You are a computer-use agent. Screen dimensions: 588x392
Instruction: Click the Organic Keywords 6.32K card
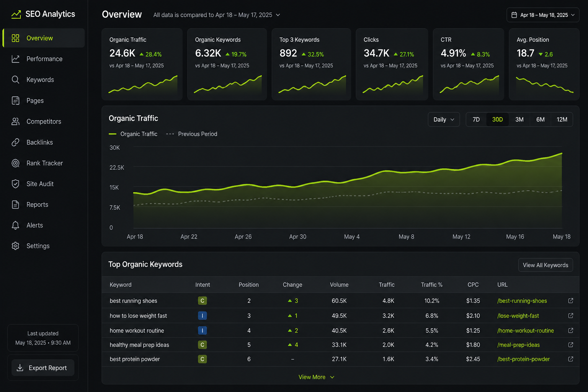tap(227, 64)
